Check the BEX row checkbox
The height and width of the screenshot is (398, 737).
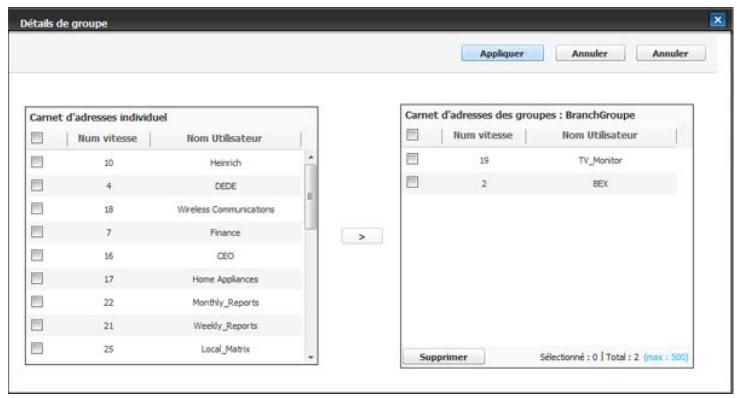click(x=412, y=182)
